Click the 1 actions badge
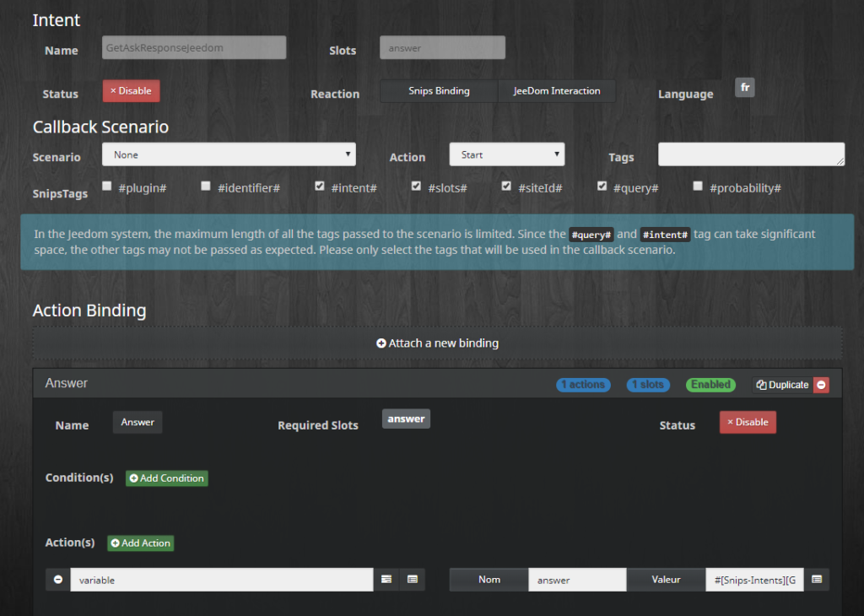 click(x=583, y=385)
